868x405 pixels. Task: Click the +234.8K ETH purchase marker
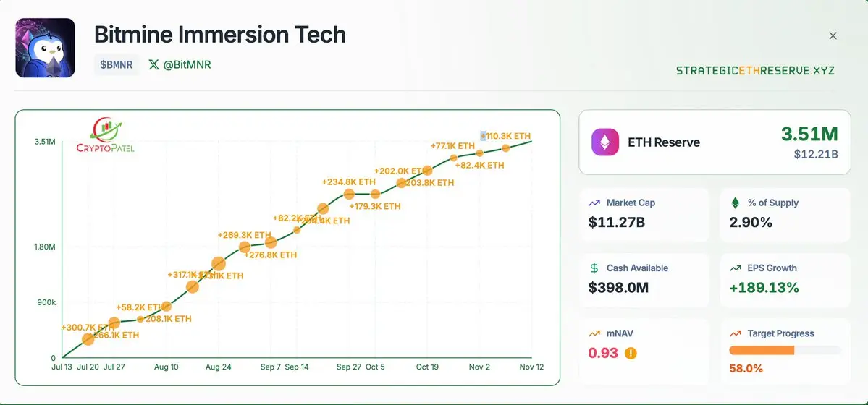[349, 194]
